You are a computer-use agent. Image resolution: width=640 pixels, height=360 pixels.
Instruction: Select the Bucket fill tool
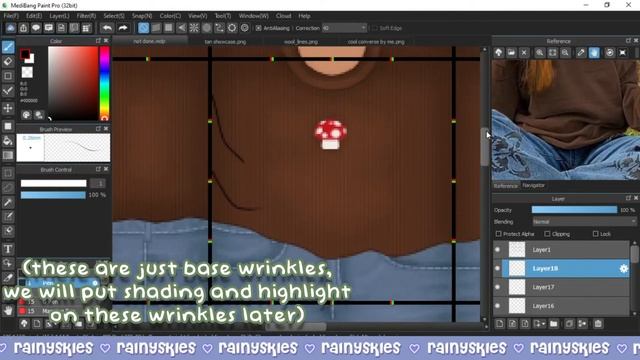click(x=8, y=141)
